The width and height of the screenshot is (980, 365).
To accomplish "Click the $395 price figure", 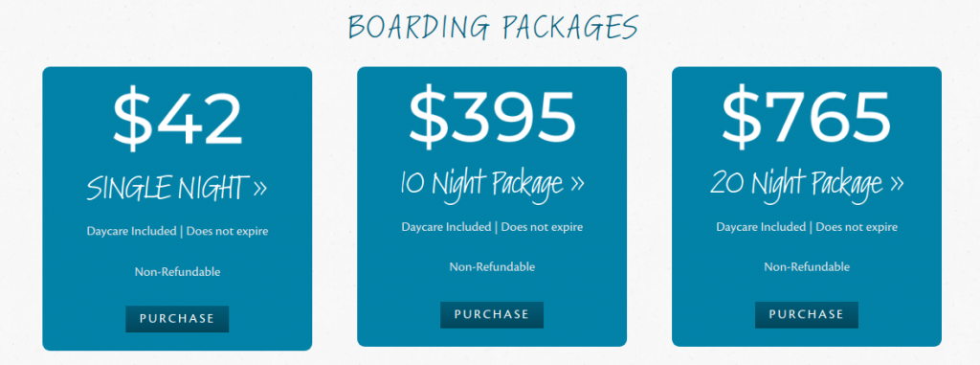I will (492, 115).
